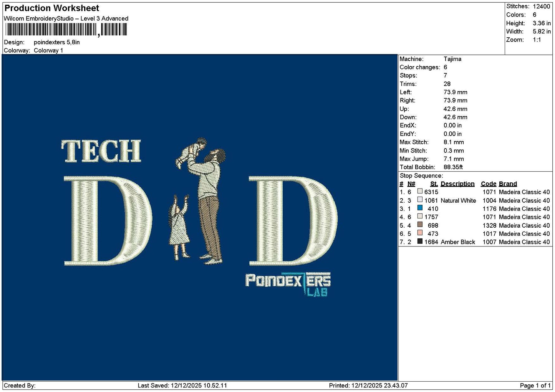Click the 'Printed' timestamp in footer
Image resolution: width=555 pixels, height=392 pixels.
[368, 385]
